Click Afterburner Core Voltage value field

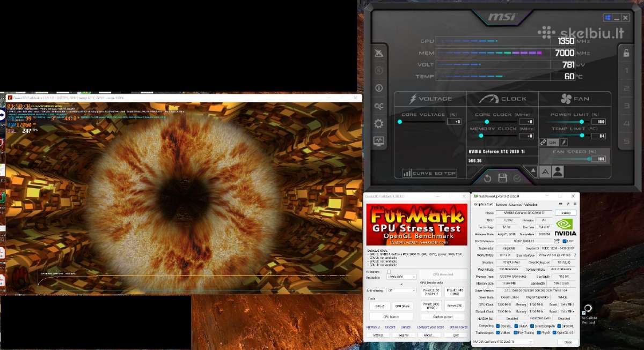tap(454, 122)
